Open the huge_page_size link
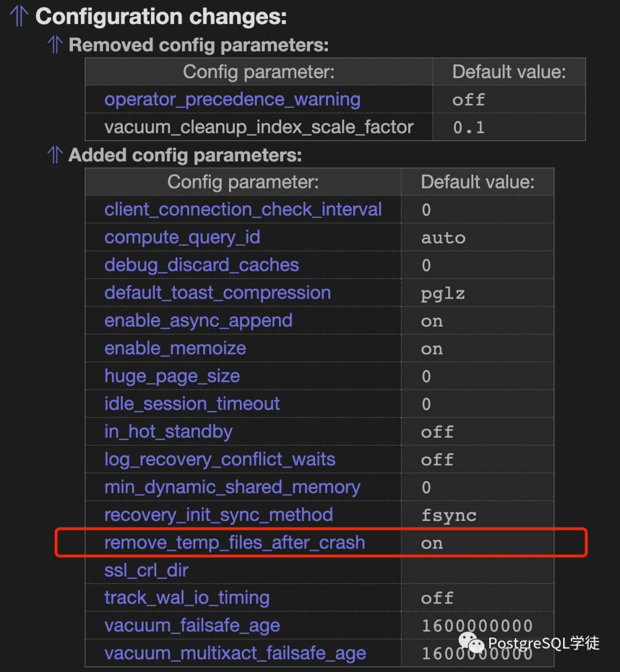This screenshot has height=672, width=620. point(172,376)
